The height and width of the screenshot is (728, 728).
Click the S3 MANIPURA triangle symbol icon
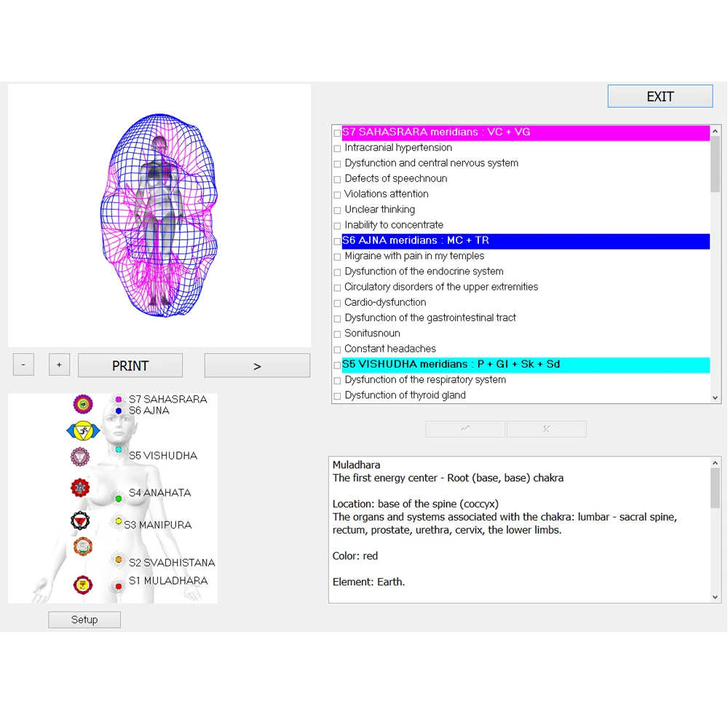pos(79,521)
